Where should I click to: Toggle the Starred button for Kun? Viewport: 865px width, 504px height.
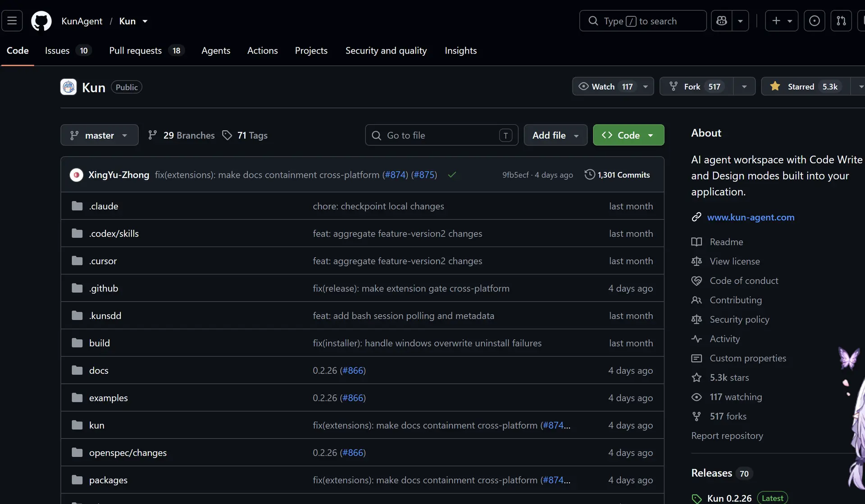click(x=805, y=86)
